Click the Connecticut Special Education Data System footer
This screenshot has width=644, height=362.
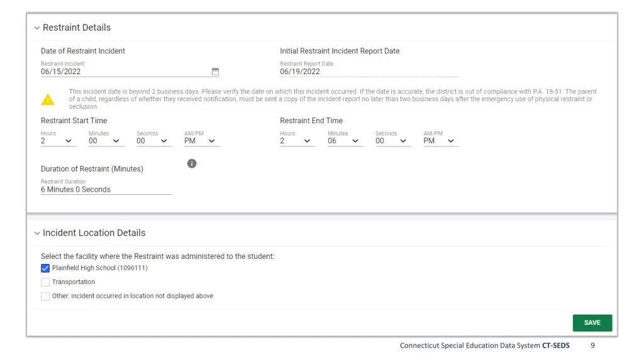coord(485,346)
